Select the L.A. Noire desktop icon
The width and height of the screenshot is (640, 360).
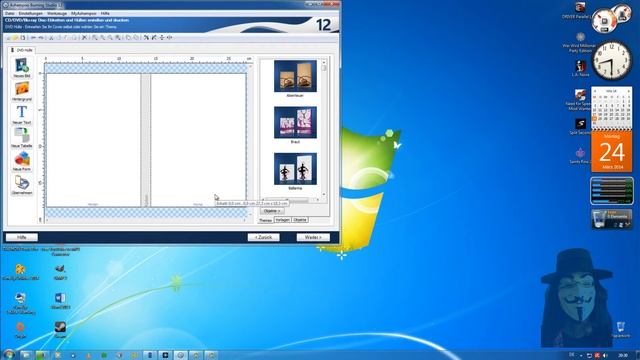click(580, 68)
